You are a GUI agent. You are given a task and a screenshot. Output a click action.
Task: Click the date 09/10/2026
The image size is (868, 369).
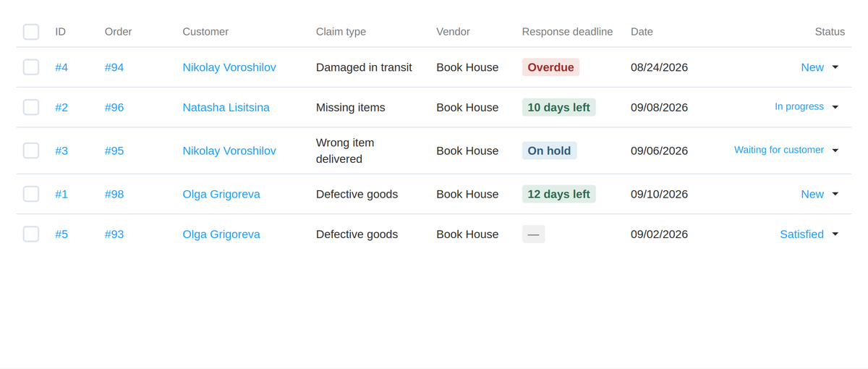(659, 194)
